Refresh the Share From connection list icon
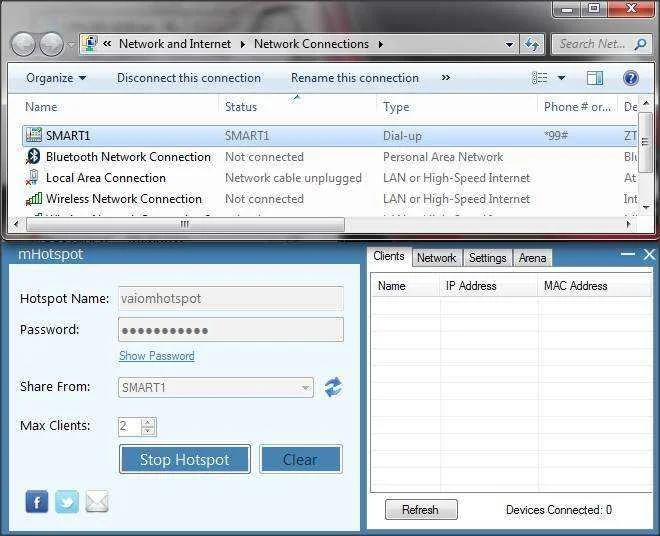The image size is (660, 536). pyautogui.click(x=333, y=387)
